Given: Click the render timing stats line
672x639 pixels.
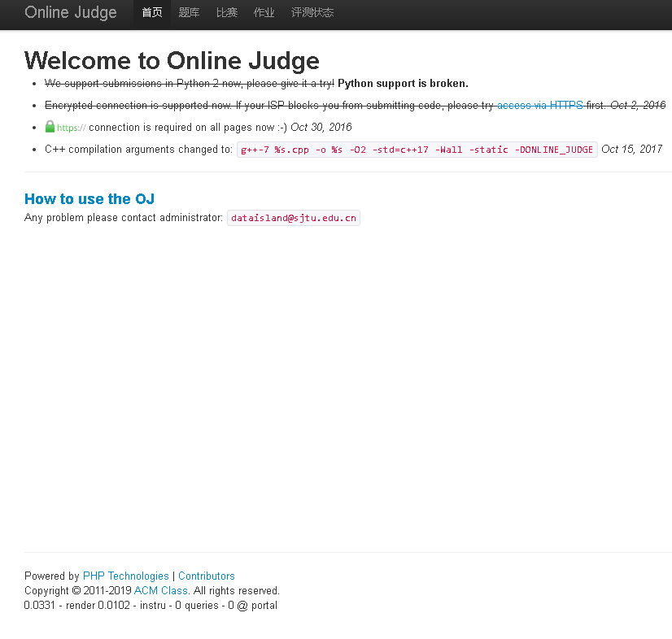Looking at the screenshot, I should click(x=151, y=605).
